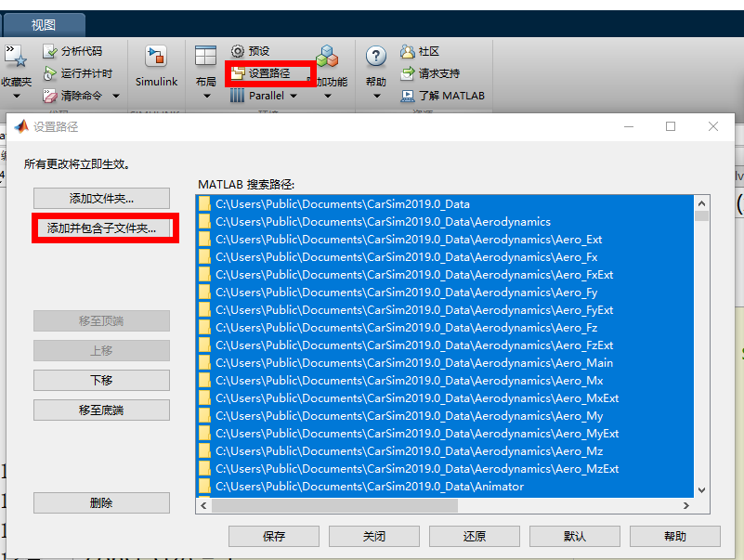This screenshot has width=744, height=560.
Task: Click the 还原 button
Action: point(475,536)
